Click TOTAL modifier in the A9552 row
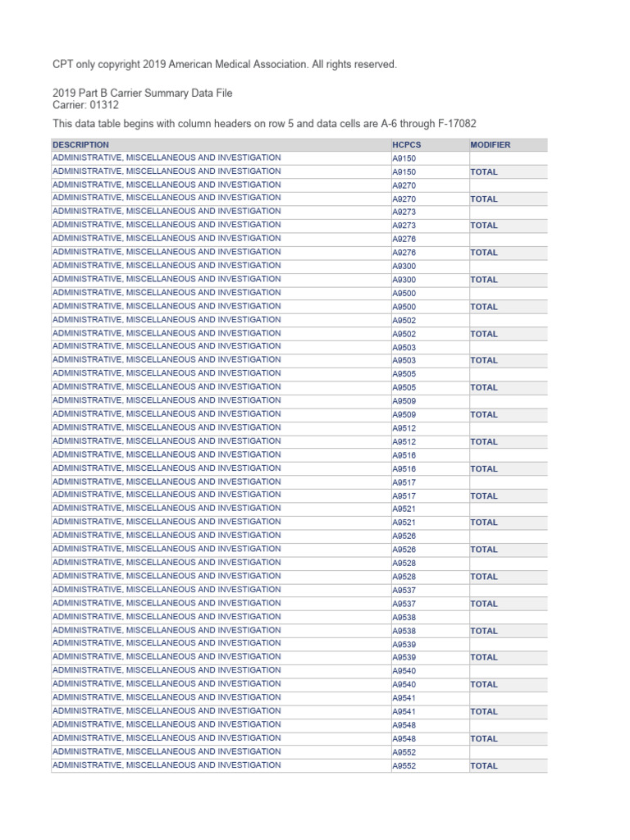This screenshot has height=840, width=630. 484,766
